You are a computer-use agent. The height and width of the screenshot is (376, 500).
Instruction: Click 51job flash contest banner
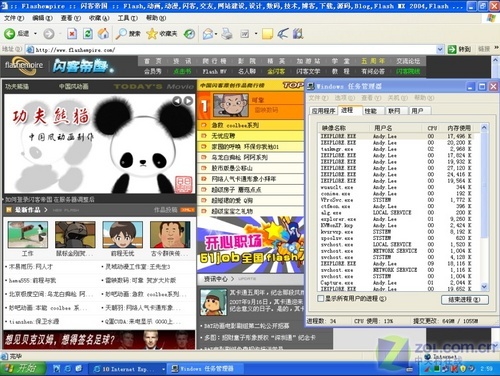[251, 245]
